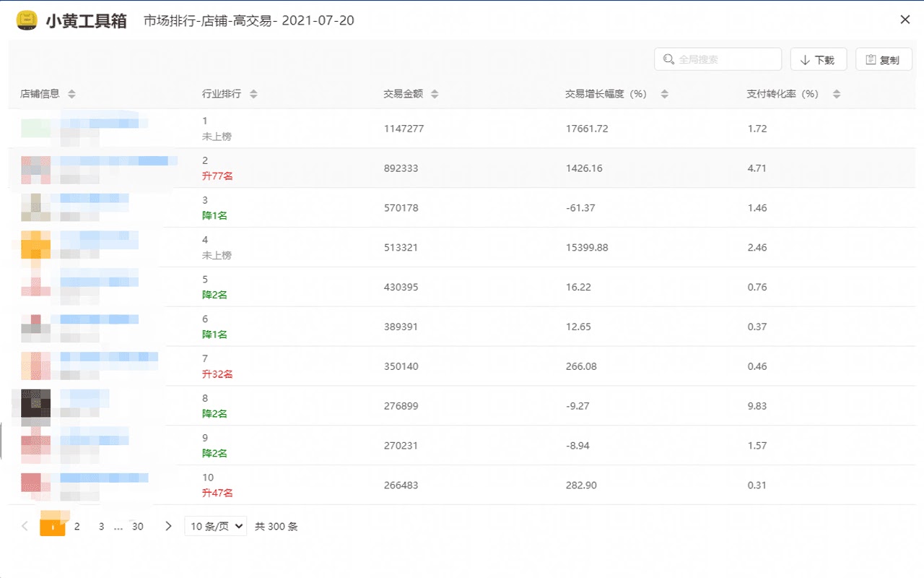The width and height of the screenshot is (924, 578).
Task: Sort by 店铺信息 column arrows
Action: coord(71,94)
